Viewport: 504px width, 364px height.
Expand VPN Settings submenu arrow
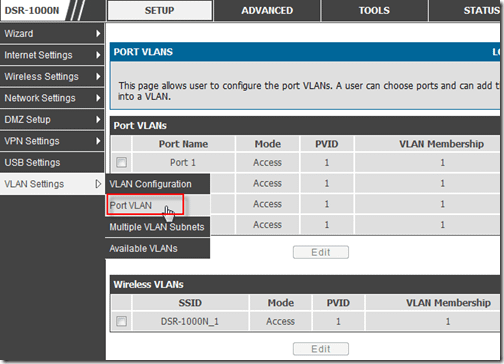click(x=98, y=141)
